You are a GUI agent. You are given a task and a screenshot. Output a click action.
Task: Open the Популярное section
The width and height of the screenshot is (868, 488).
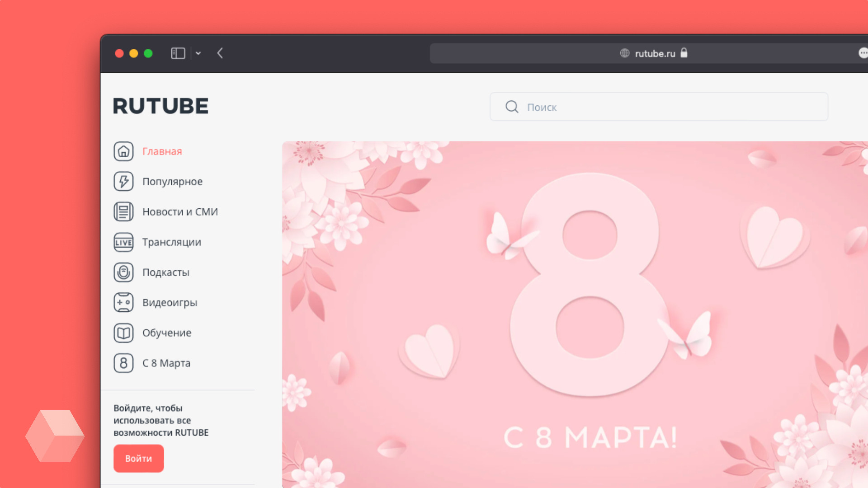[x=172, y=182]
